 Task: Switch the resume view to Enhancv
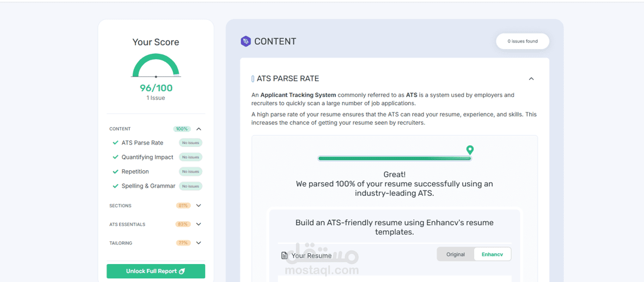pos(492,255)
